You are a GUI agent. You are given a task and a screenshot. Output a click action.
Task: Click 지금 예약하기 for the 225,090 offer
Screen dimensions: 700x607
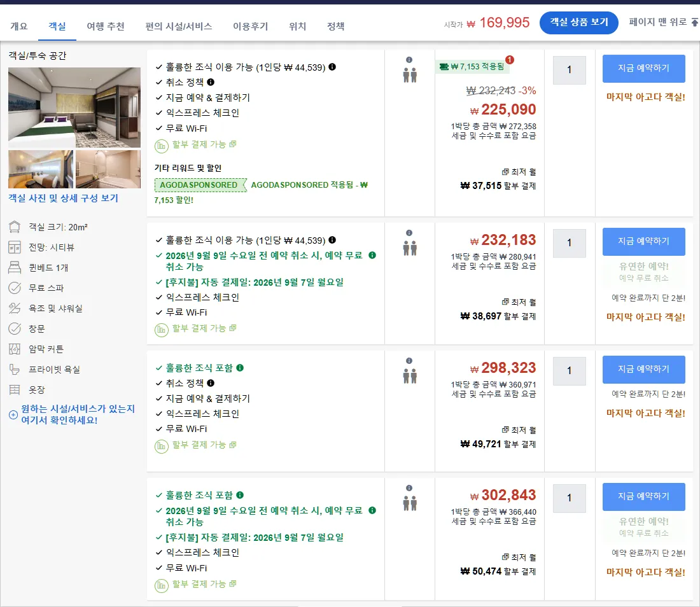(643, 68)
